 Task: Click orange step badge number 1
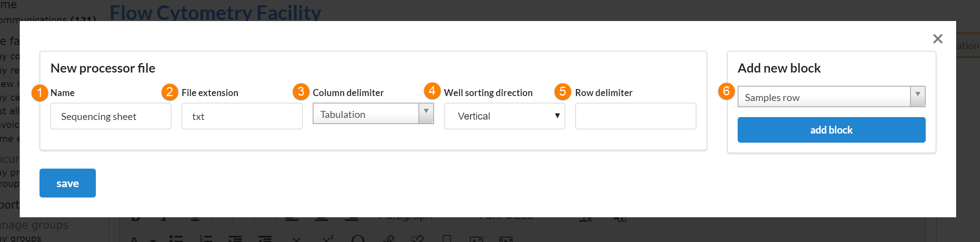(39, 92)
